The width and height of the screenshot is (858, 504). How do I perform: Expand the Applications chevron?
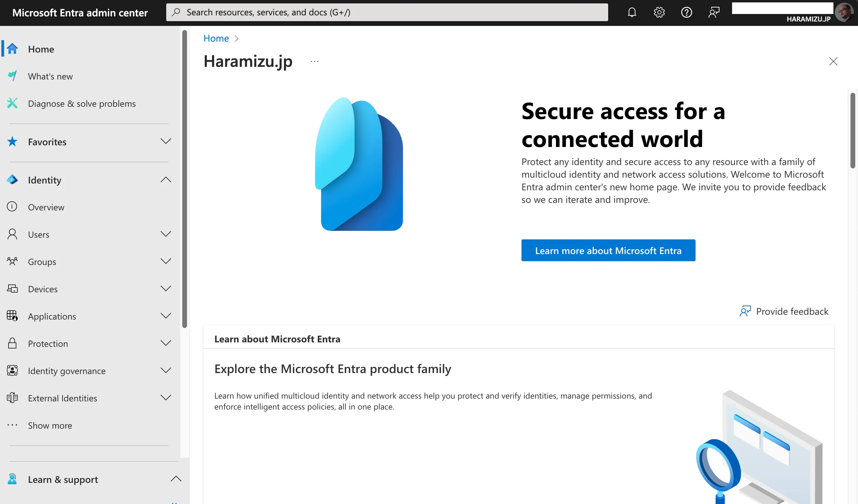coord(166,316)
